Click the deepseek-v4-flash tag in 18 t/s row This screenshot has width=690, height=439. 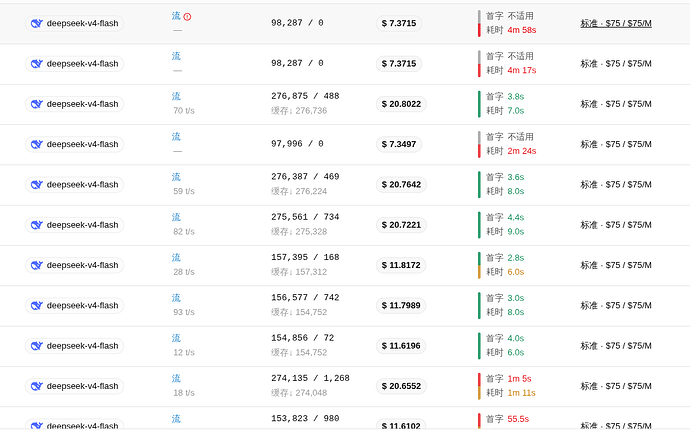click(x=74, y=386)
